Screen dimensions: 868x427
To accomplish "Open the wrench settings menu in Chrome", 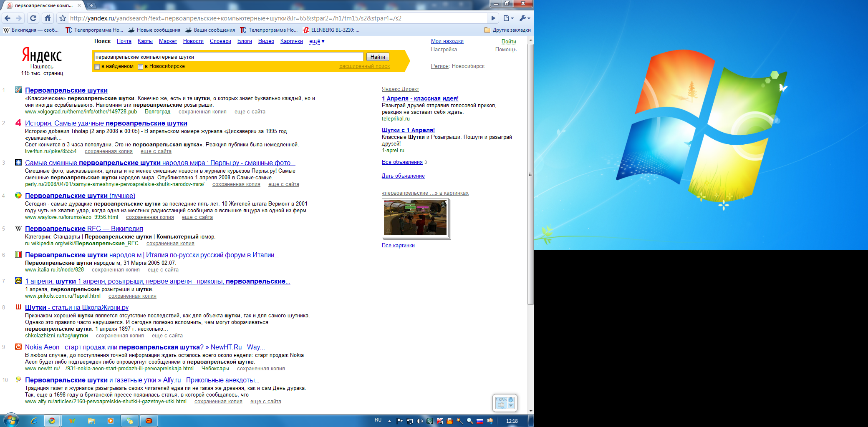I will [525, 18].
